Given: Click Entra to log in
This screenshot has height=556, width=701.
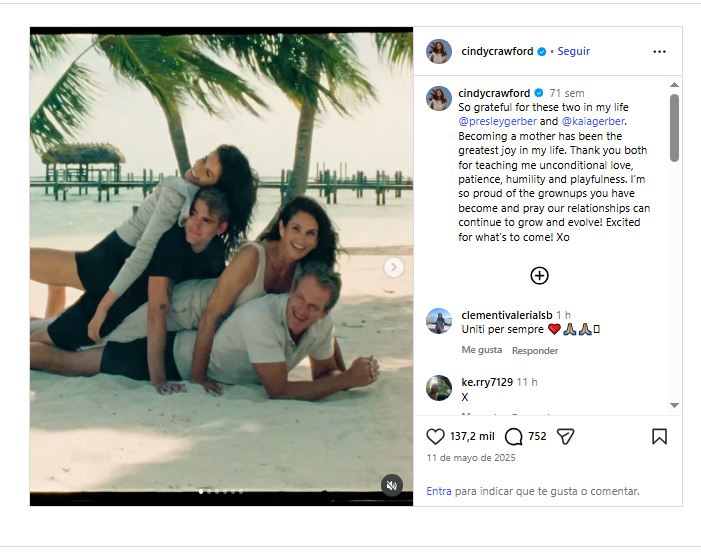Looking at the screenshot, I should click(439, 491).
